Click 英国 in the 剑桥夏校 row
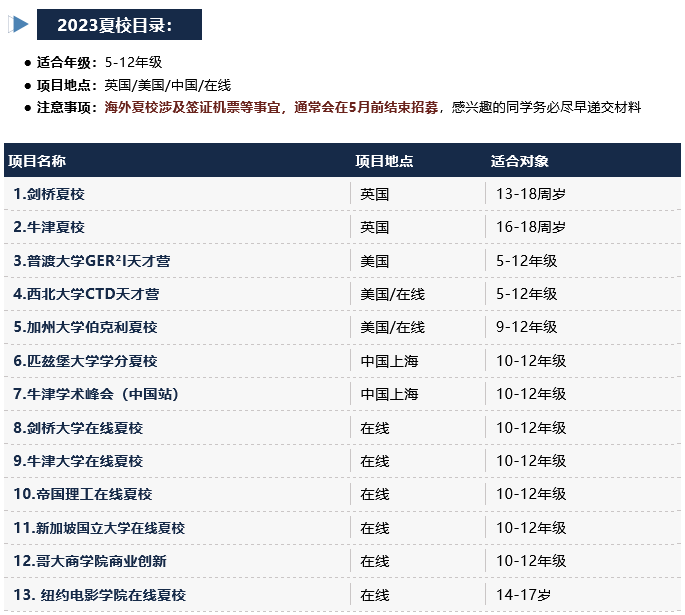 [374, 194]
